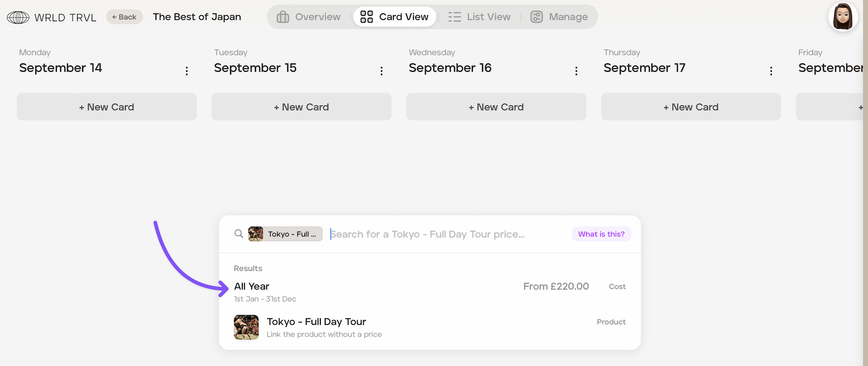Add a new card to September 14
The height and width of the screenshot is (366, 868).
point(107,107)
